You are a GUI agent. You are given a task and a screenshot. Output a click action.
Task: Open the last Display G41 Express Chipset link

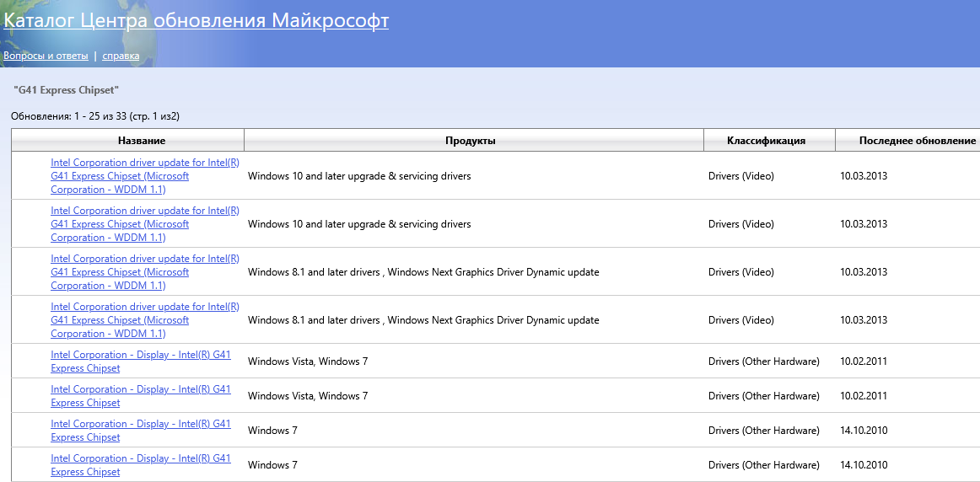pyautogui.click(x=140, y=458)
